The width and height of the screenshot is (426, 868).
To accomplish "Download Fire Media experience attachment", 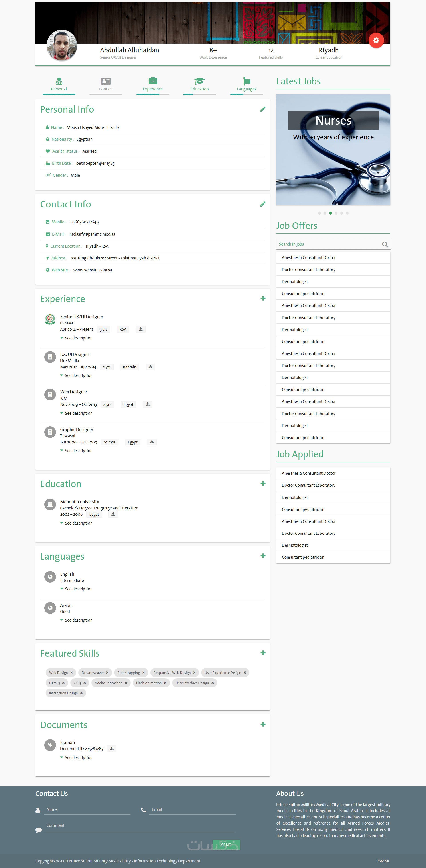I will click(x=150, y=367).
